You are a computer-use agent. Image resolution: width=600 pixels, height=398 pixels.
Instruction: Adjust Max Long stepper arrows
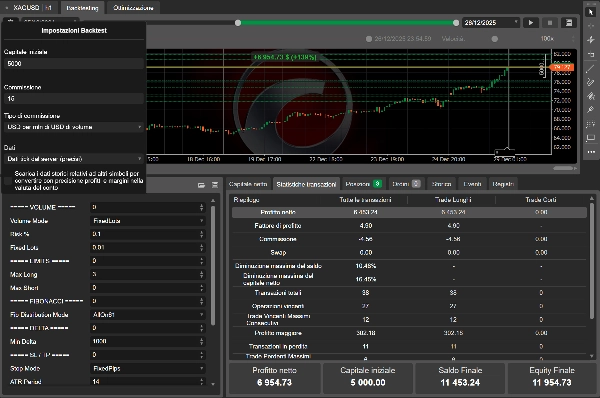201,274
